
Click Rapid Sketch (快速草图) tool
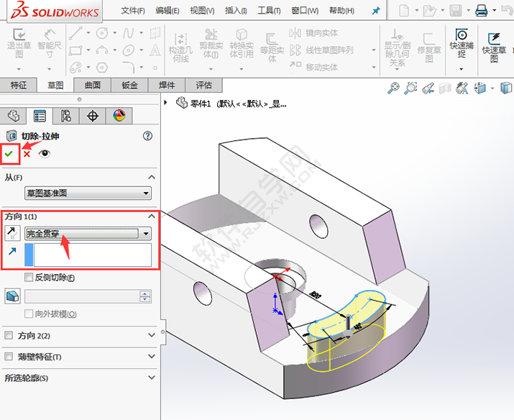494,47
